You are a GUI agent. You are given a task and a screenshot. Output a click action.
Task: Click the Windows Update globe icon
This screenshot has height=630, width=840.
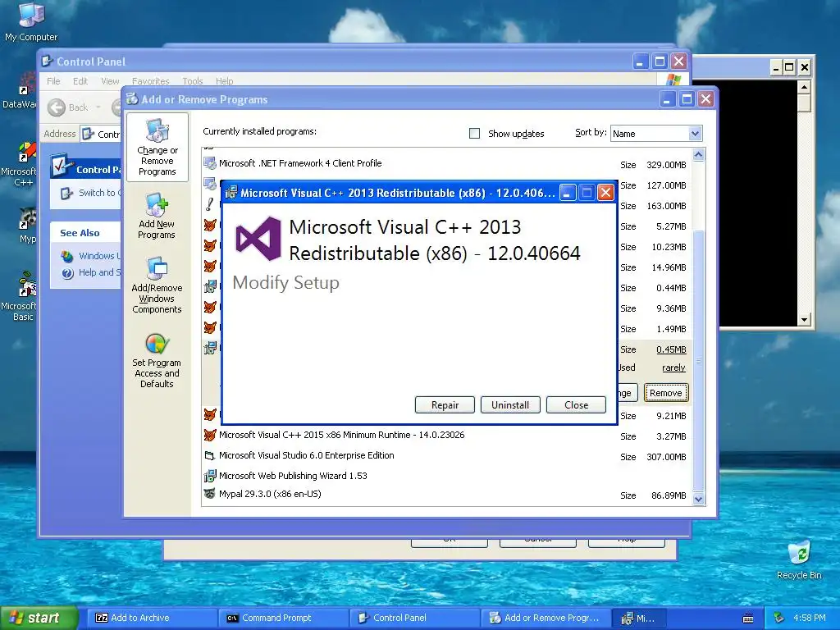pos(67,256)
